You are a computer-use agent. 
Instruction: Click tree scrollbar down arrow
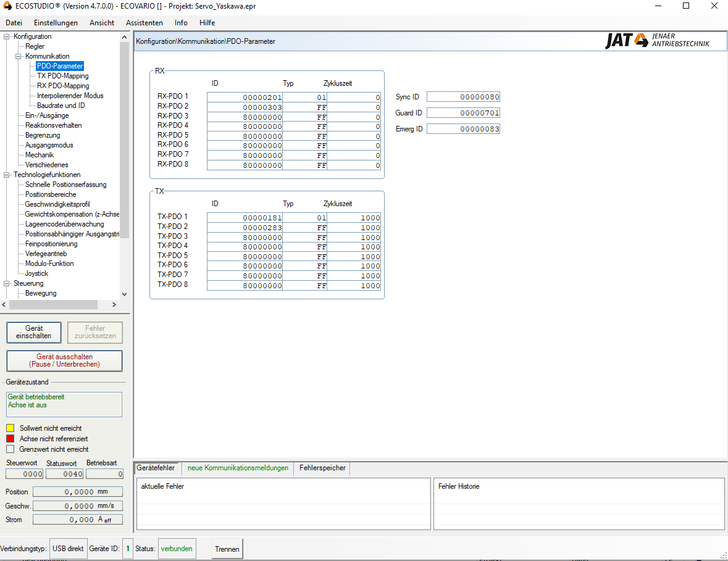coord(124,294)
